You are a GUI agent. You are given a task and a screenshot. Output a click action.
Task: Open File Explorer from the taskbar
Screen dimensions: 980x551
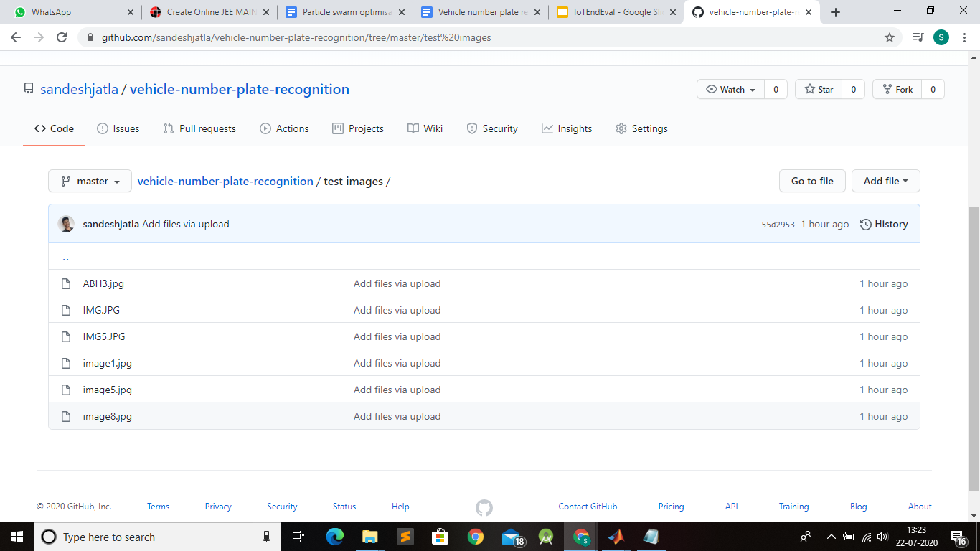tap(370, 537)
